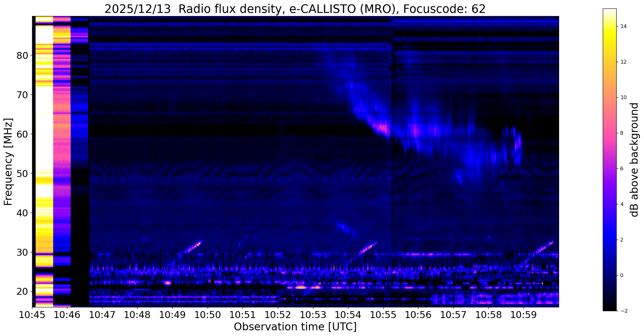Image resolution: width=644 pixels, height=336 pixels.
Task: Click the 10:52 time tick label
Action: [x=278, y=315]
